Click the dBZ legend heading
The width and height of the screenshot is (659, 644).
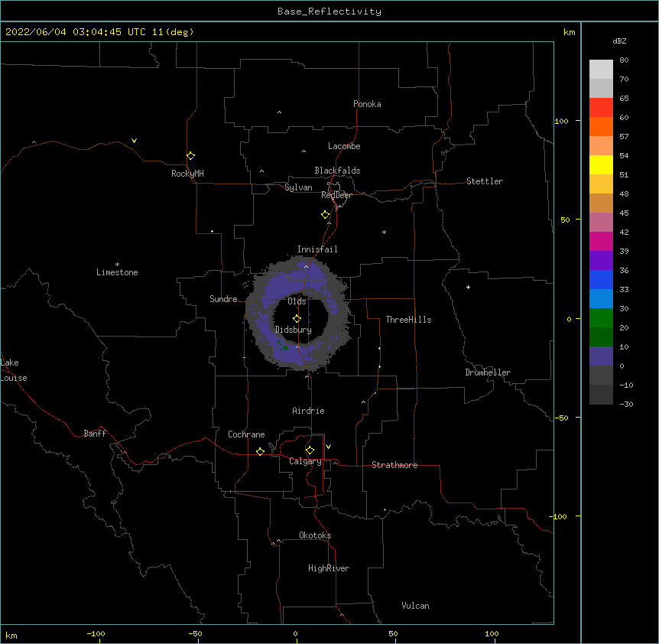click(x=619, y=41)
